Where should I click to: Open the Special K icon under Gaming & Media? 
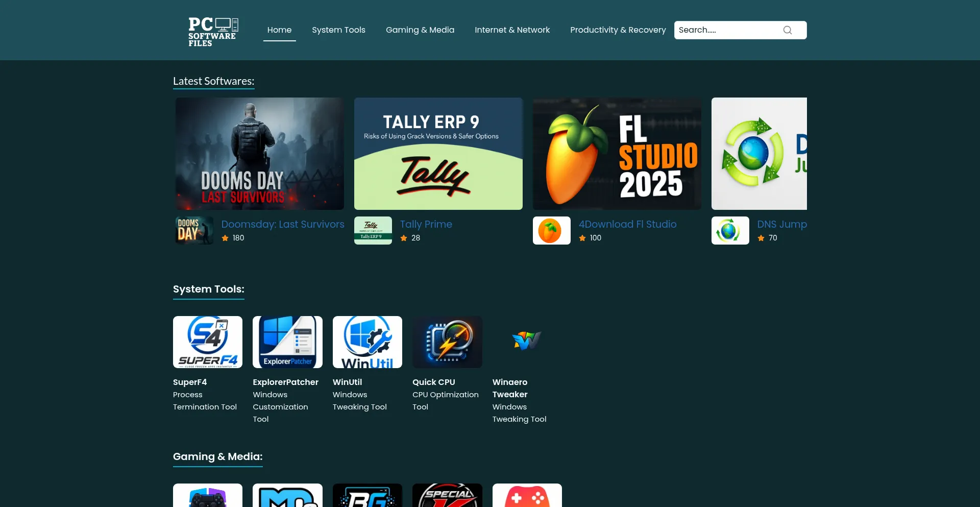click(x=447, y=495)
